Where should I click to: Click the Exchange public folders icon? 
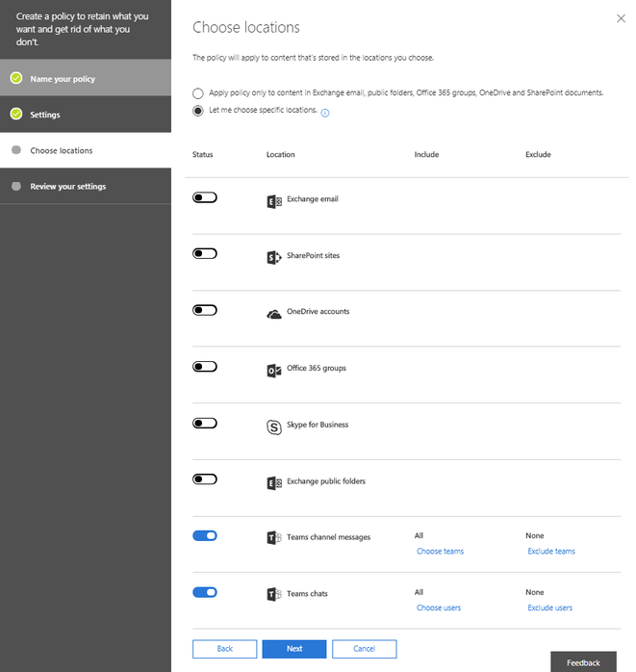[x=274, y=483]
